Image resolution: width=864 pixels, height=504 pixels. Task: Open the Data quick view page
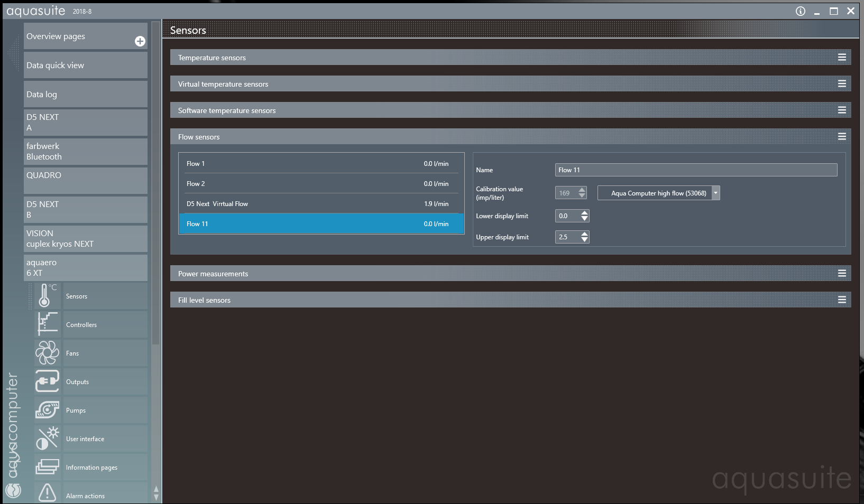coord(85,66)
